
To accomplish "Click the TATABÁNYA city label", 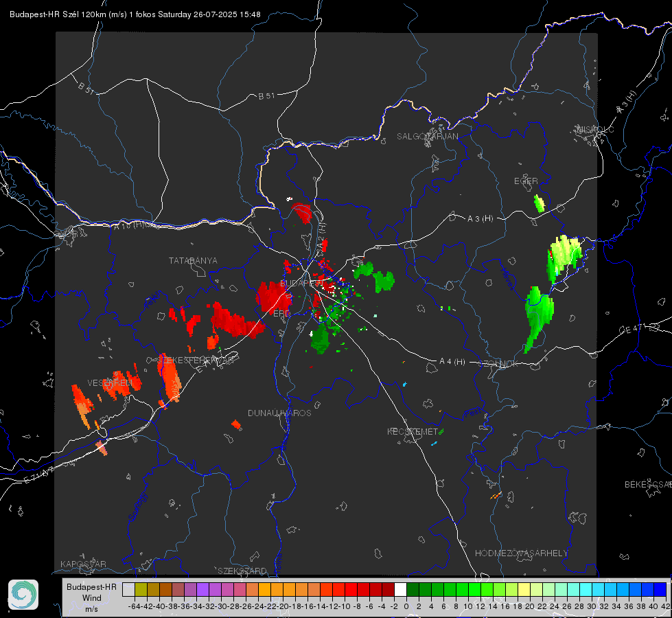I will (193, 260).
